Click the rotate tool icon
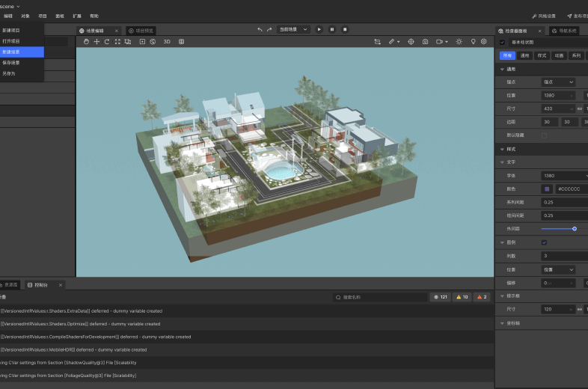The width and height of the screenshot is (588, 389). click(x=107, y=42)
